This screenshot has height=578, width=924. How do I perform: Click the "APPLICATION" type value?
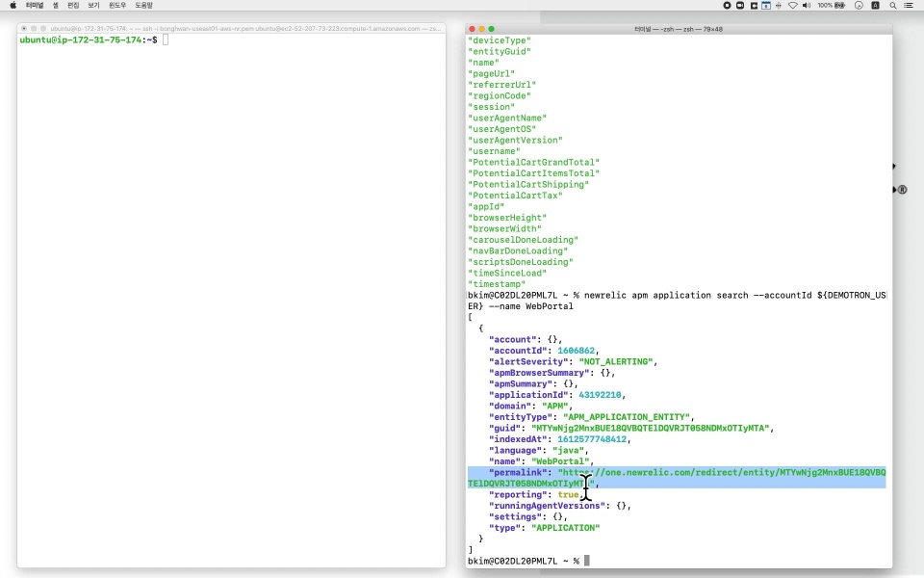565,528
